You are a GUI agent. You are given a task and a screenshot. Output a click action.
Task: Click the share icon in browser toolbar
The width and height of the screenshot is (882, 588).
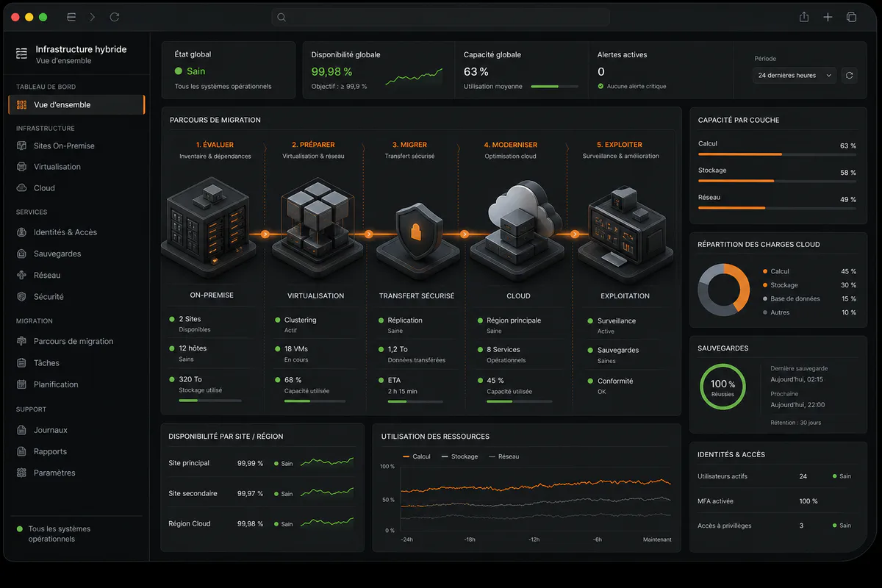click(x=804, y=17)
